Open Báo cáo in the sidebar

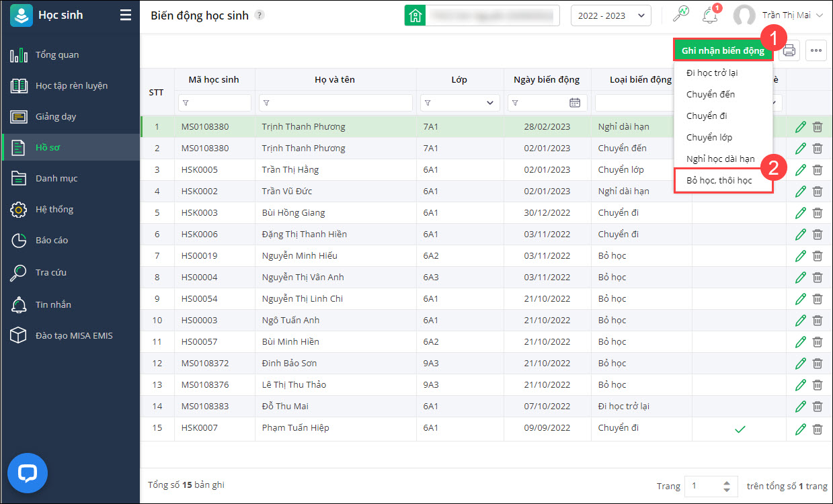tap(52, 241)
